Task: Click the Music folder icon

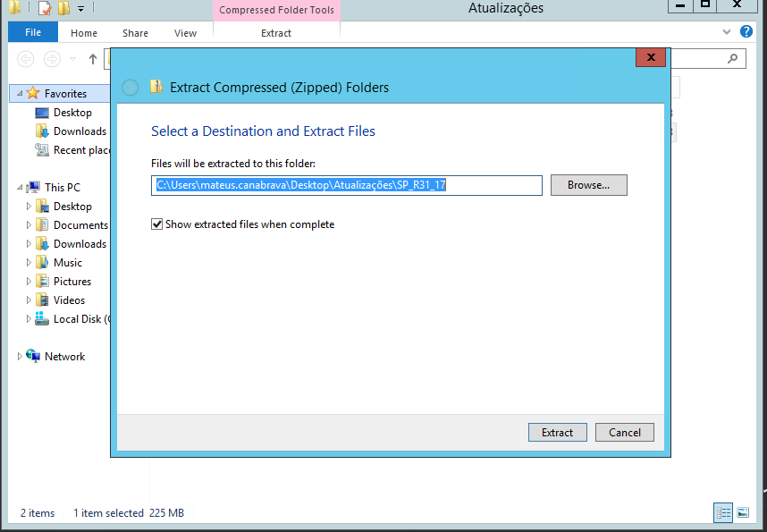Action: pyautogui.click(x=43, y=262)
